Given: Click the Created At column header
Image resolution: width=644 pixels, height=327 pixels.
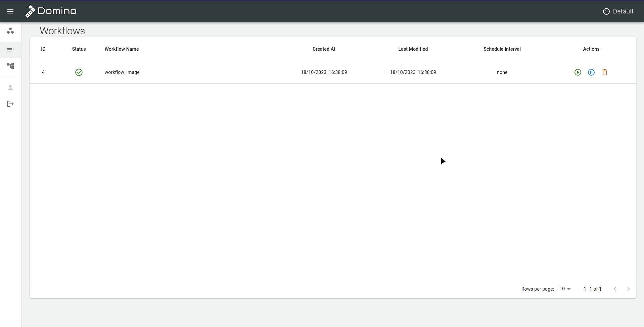Looking at the screenshot, I should coord(324,49).
